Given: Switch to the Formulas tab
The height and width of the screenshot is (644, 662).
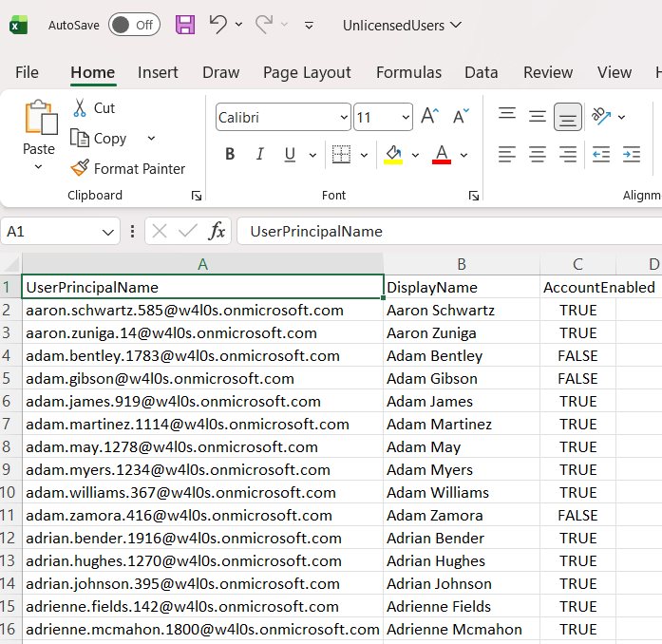Looking at the screenshot, I should pyautogui.click(x=408, y=72).
